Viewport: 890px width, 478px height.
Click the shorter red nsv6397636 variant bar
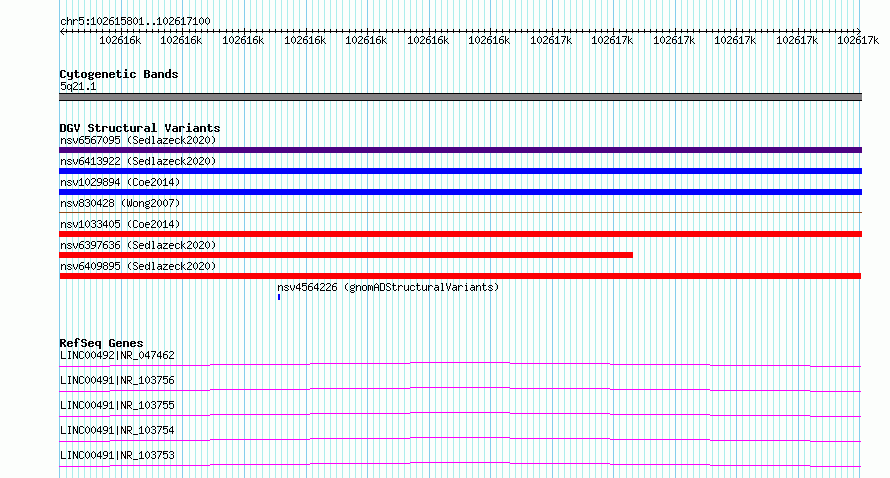point(346,255)
